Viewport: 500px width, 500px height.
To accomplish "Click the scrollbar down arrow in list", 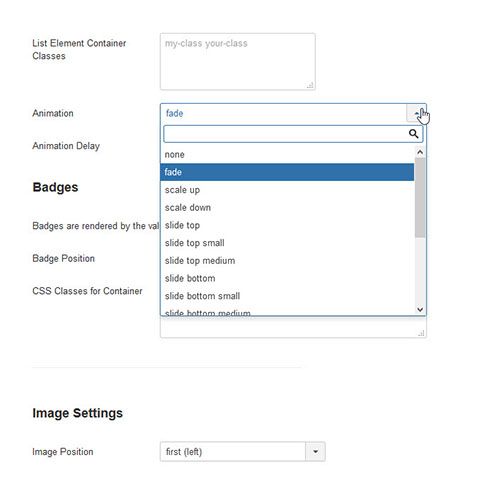I will 420,309.
